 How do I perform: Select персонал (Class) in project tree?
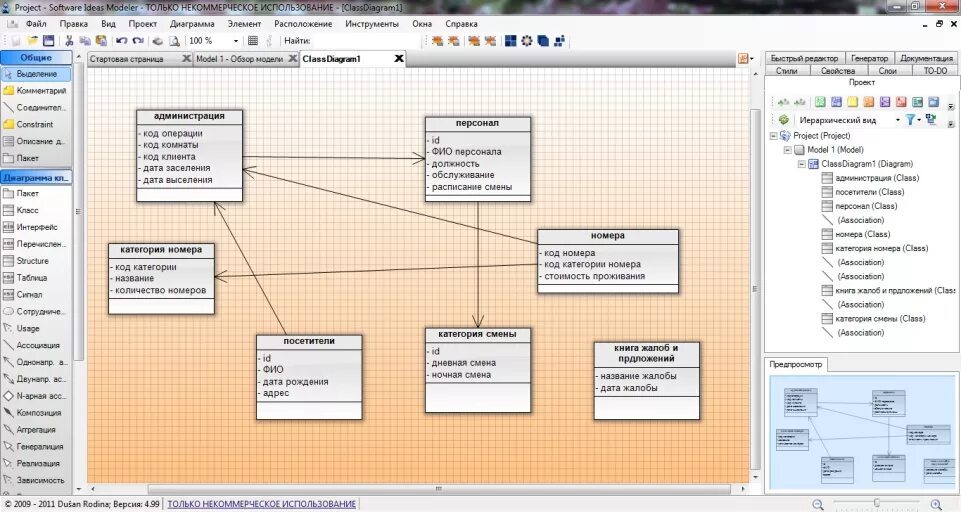(865, 206)
